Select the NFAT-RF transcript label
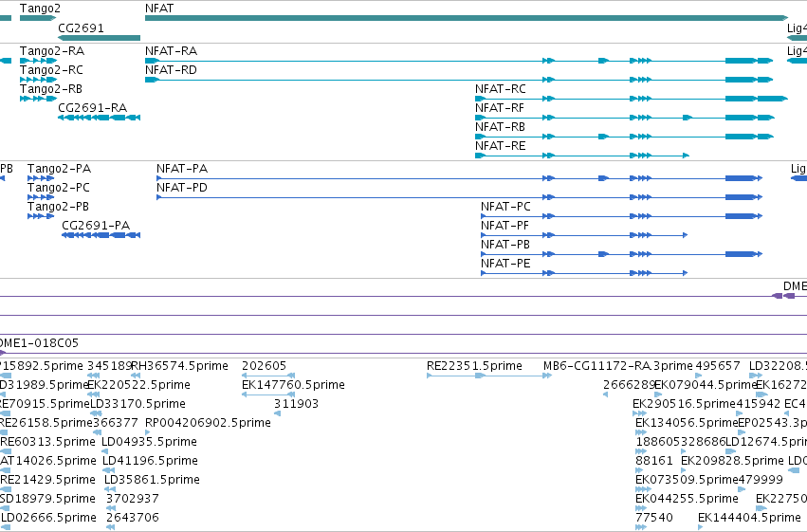This screenshot has width=807, height=532. 499,108
